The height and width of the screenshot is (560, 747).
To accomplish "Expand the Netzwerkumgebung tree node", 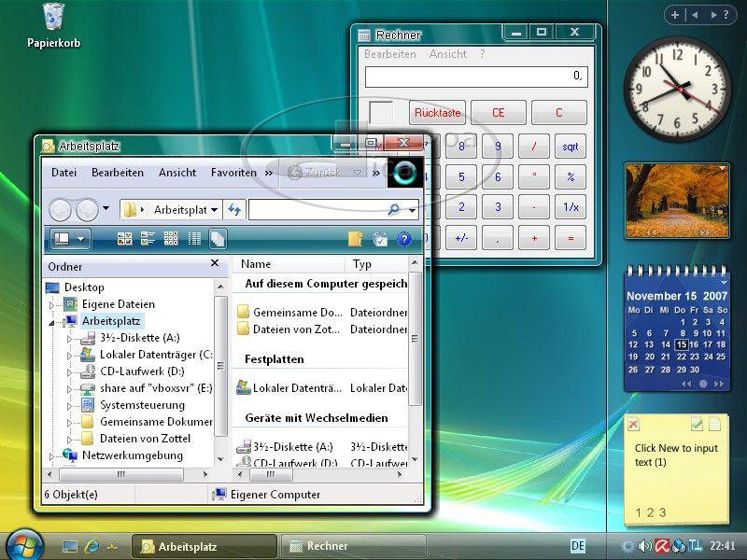I will coord(52,456).
